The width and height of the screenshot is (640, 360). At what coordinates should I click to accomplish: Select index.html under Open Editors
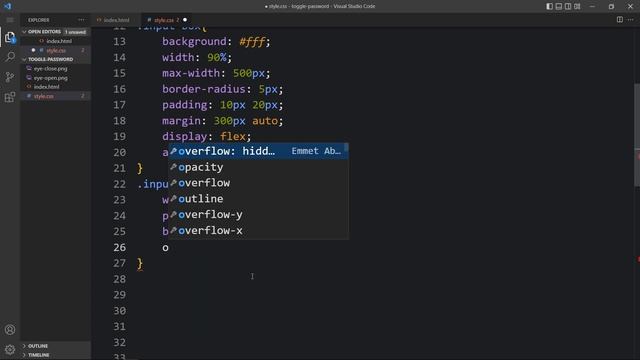click(x=56, y=41)
